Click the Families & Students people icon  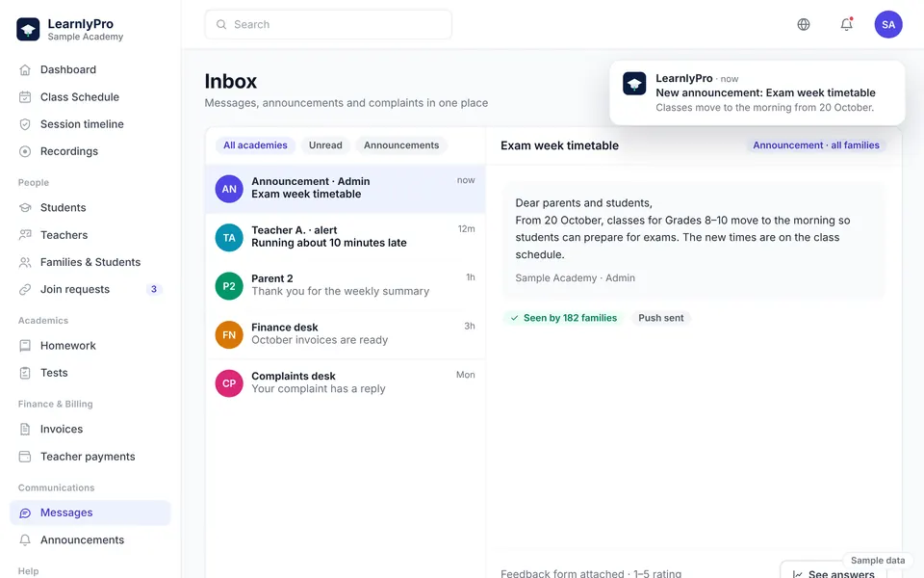[25, 262]
